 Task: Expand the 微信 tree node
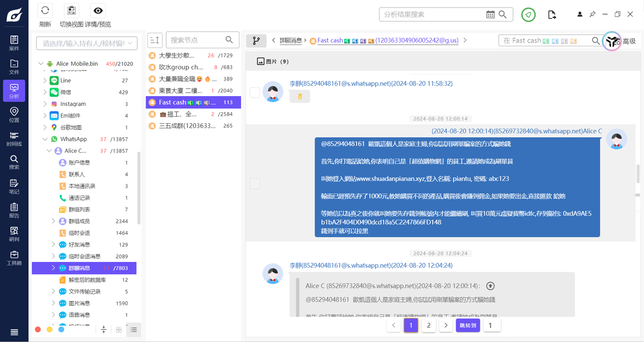(45, 92)
